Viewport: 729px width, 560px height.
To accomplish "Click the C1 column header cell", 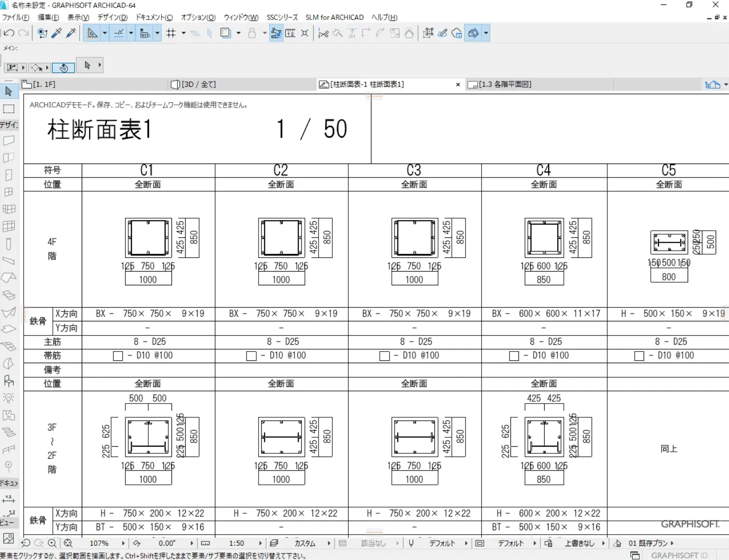I will tap(148, 170).
